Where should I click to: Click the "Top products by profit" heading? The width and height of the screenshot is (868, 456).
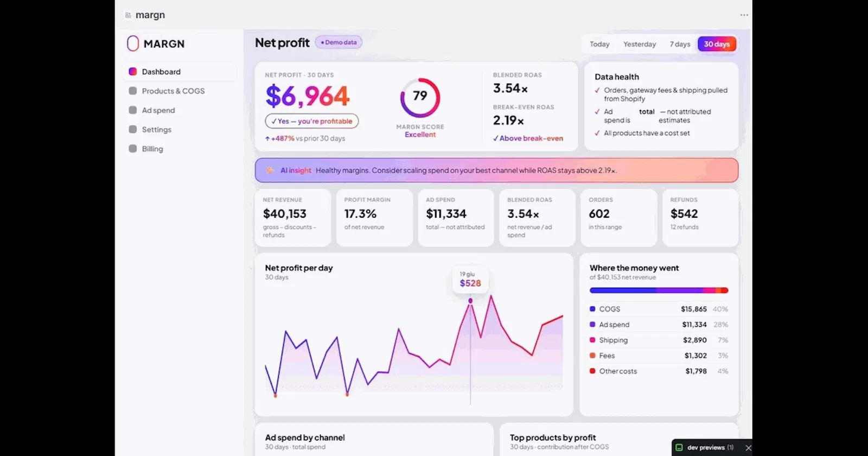tap(553, 438)
